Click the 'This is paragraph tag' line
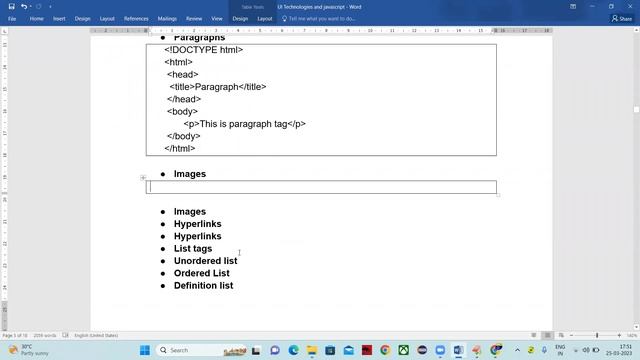640x360 pixels. point(244,124)
